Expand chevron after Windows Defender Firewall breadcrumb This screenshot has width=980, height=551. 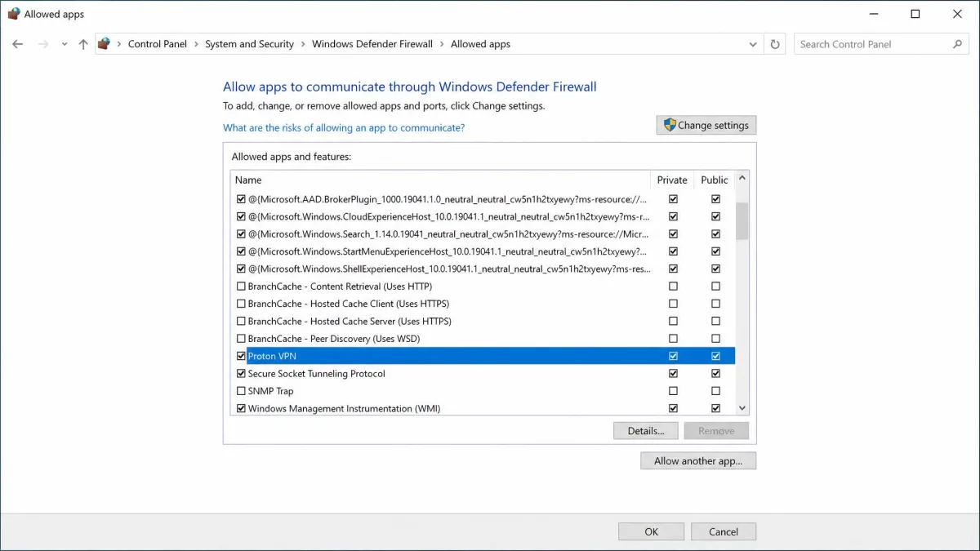pyautogui.click(x=442, y=44)
